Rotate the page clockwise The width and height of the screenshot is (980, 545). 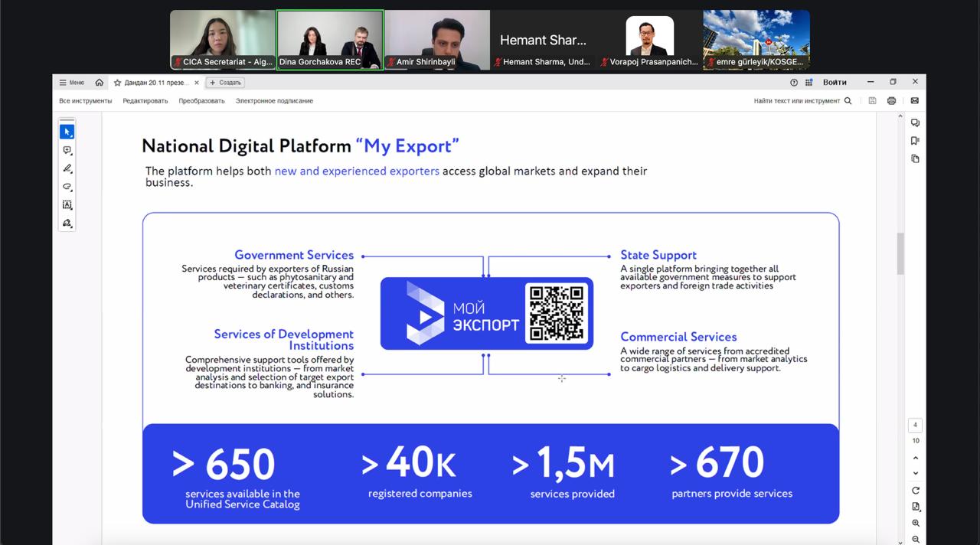click(916, 490)
